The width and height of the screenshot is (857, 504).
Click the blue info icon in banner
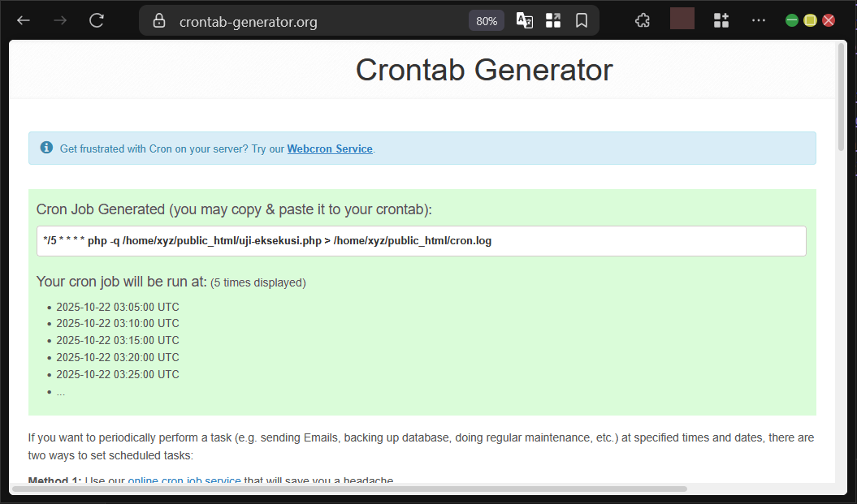(46, 148)
